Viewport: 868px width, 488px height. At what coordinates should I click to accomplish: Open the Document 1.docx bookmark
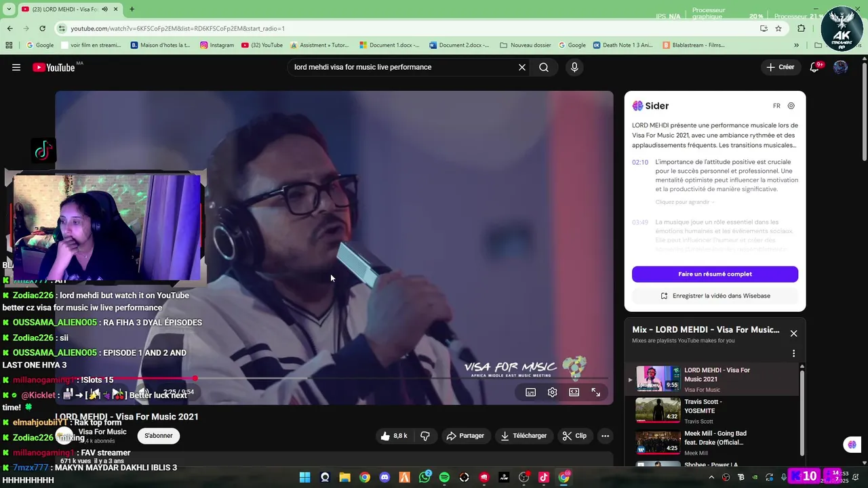point(390,45)
